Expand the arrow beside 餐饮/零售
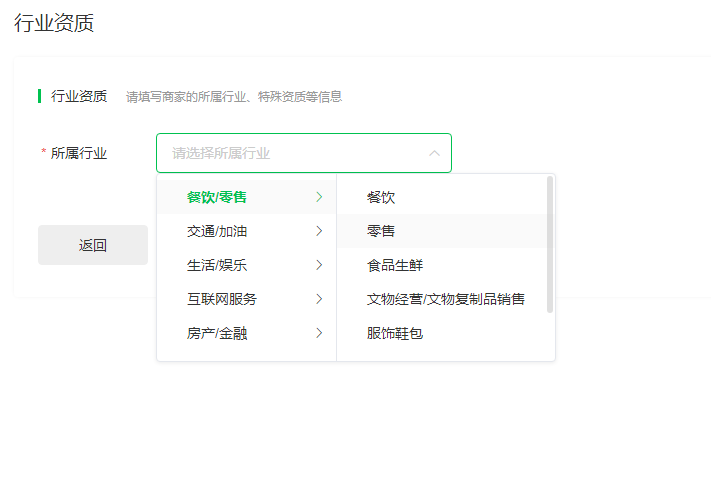711x477 pixels. [x=319, y=197]
